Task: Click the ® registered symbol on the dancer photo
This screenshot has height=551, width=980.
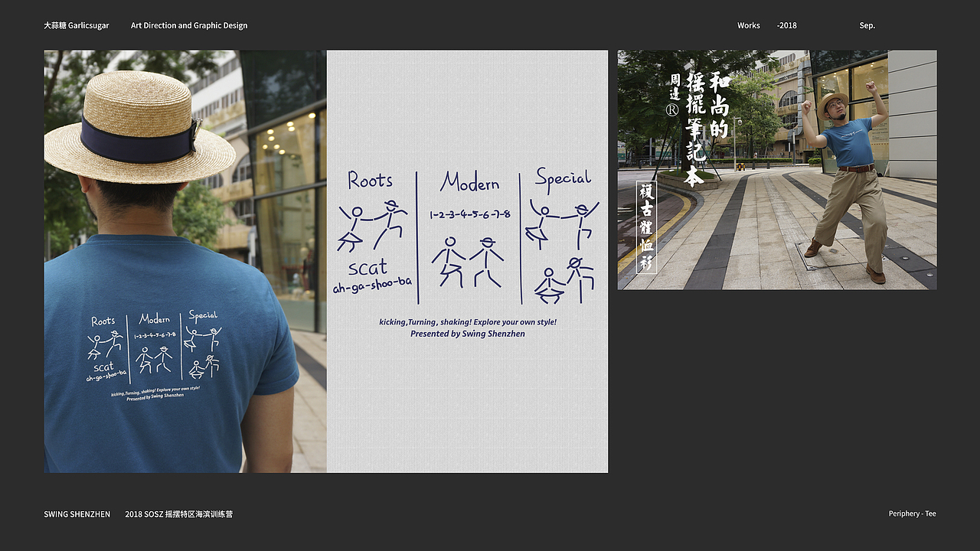Action: (672, 110)
